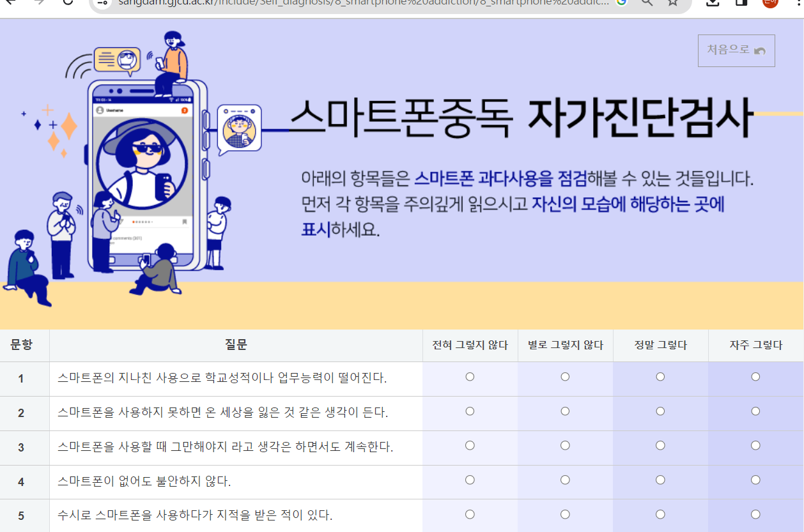Choose '별로 그렇지 않다' for question 2

click(x=565, y=411)
